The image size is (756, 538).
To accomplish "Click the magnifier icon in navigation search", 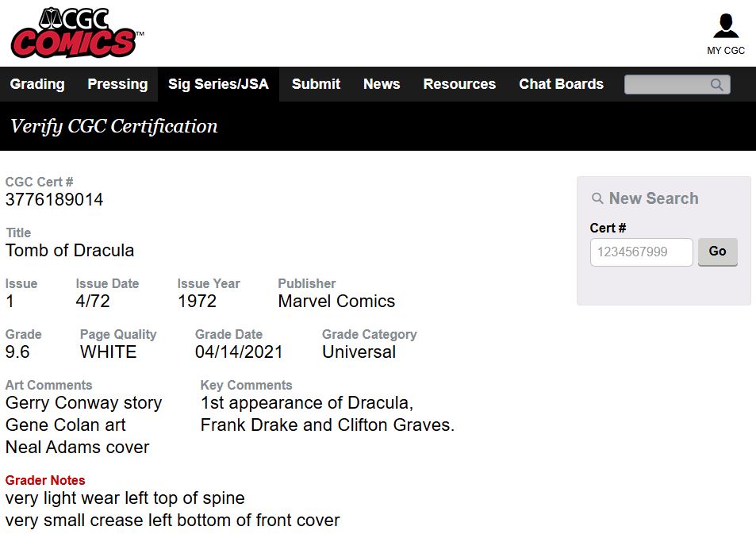I will click(x=717, y=85).
